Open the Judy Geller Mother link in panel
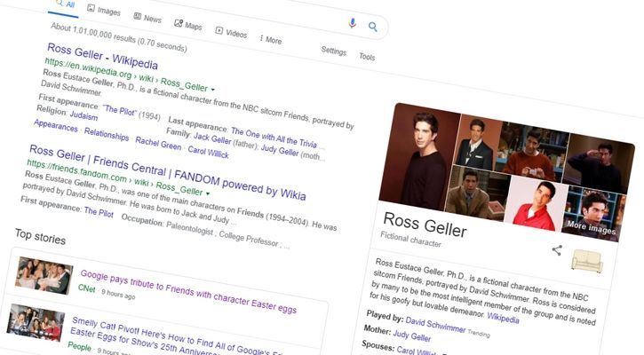644x355 pixels. coord(412,335)
